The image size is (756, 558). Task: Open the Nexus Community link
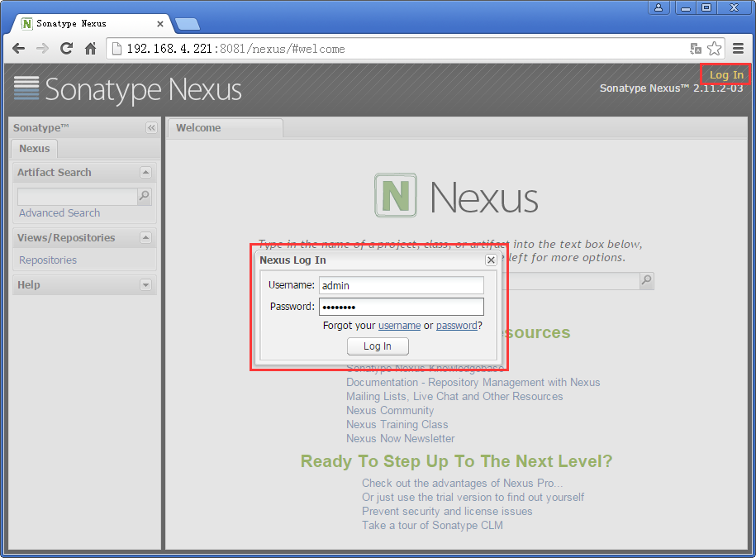click(x=390, y=410)
